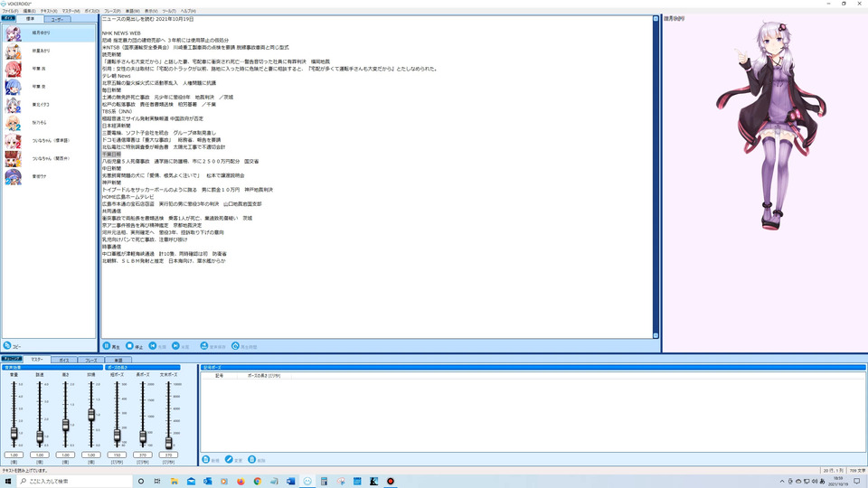This screenshot has width=868, height=488.
Task: Open the マスター(M) menu
Action: point(71,11)
